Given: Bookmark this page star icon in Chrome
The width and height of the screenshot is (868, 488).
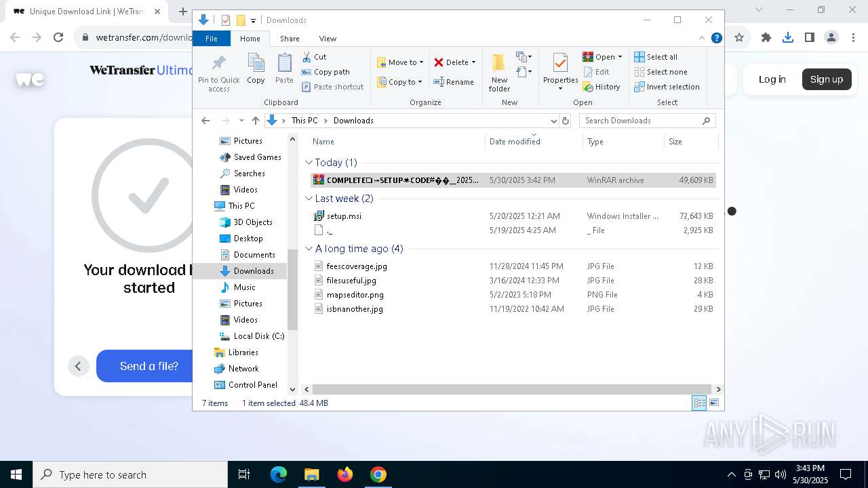Looking at the screenshot, I should pos(739,38).
